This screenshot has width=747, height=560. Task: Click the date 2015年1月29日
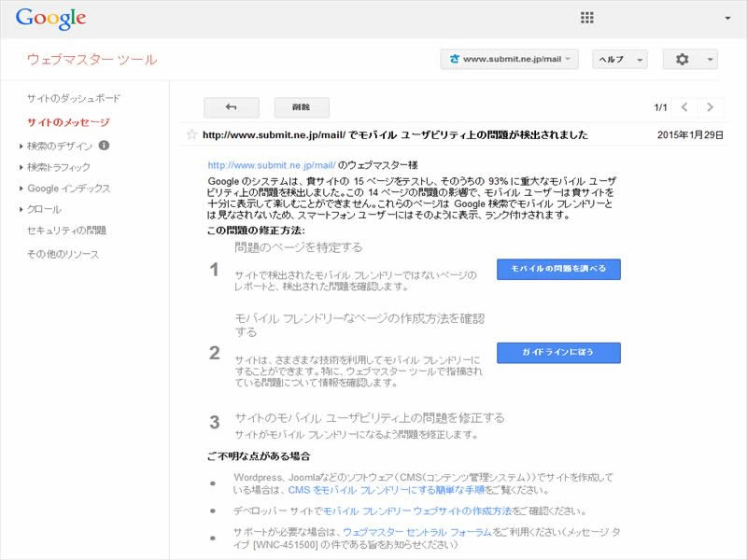(x=690, y=134)
